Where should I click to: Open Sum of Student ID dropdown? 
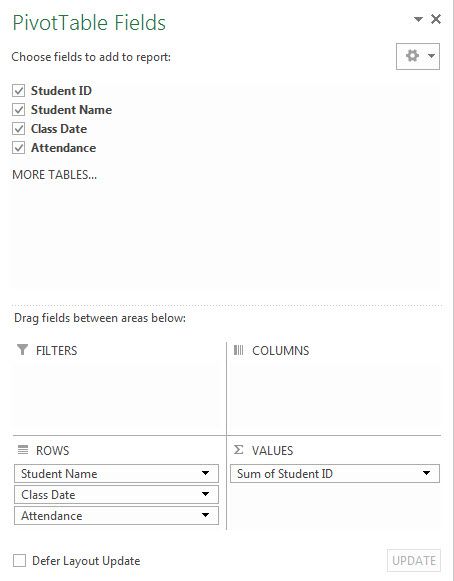pyautogui.click(x=427, y=473)
